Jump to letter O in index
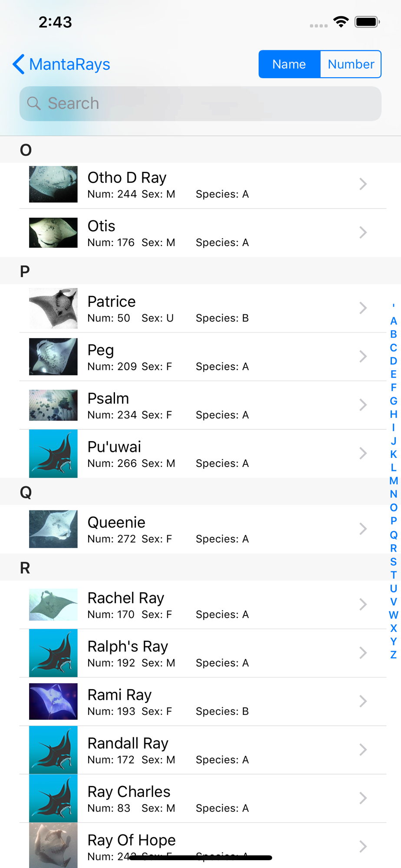 (x=394, y=507)
